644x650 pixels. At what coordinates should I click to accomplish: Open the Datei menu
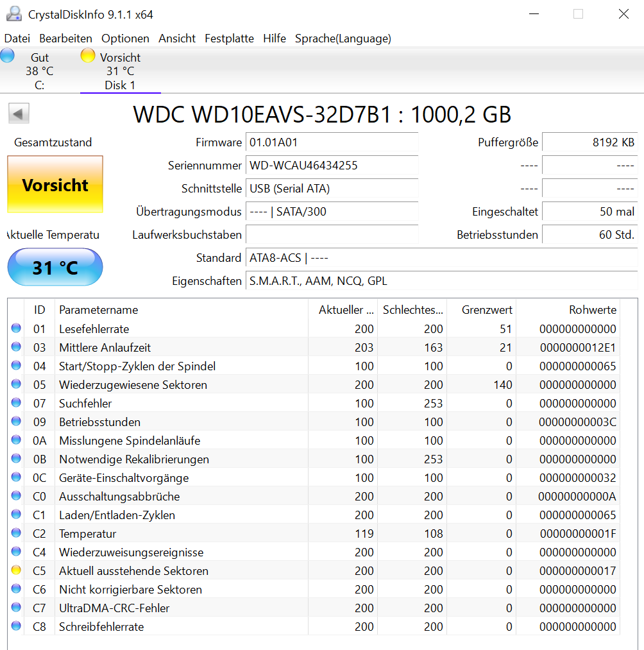tap(17, 38)
